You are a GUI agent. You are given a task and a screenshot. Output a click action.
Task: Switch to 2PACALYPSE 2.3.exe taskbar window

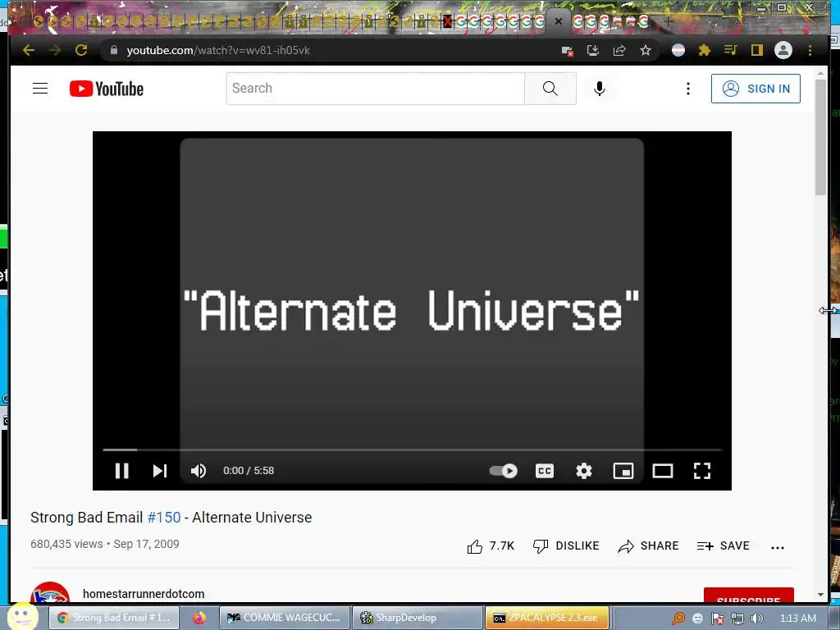[547, 618]
